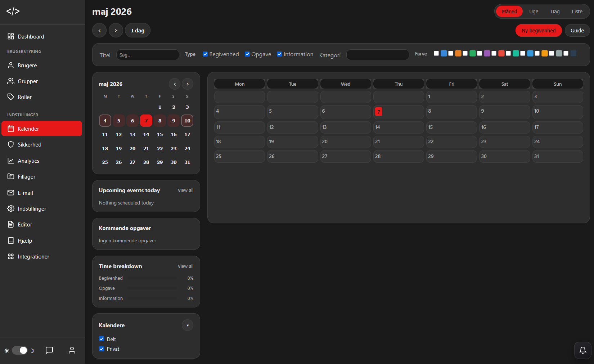Click today's highlighted day 7 in the month grid
The width and height of the screenshot is (594, 364).
pos(379,112)
